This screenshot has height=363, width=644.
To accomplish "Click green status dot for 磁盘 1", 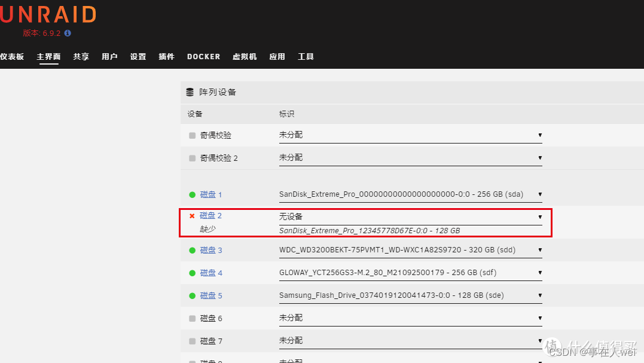I will pyautogui.click(x=192, y=194).
